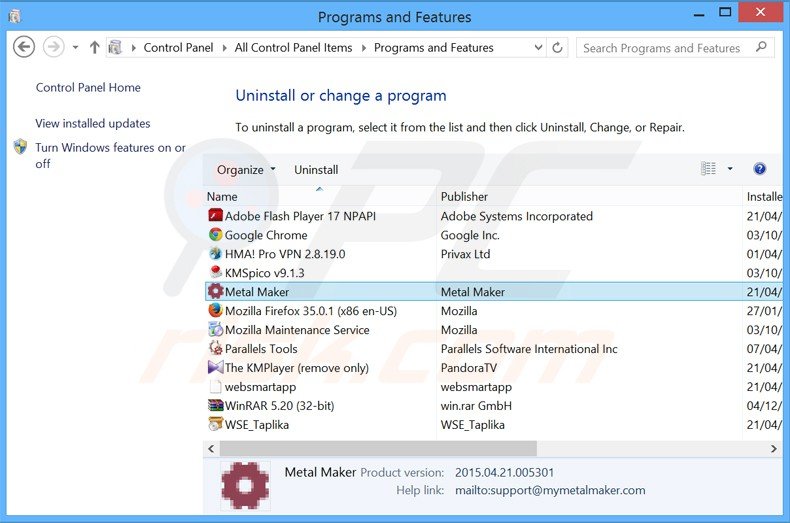Click Privax Ltd publisher cell
This screenshot has height=523, width=790.
(466, 254)
